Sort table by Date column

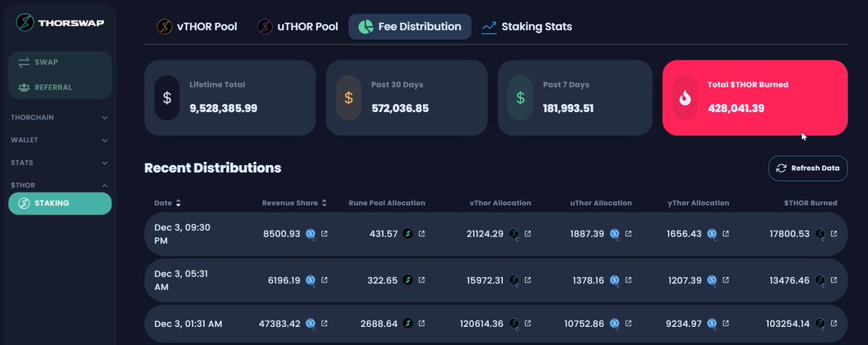[168, 203]
